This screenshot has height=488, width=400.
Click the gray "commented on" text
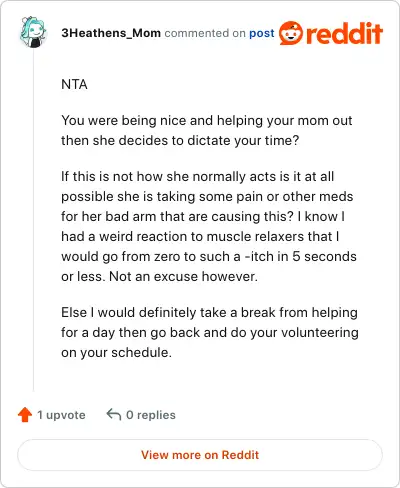tap(205, 33)
